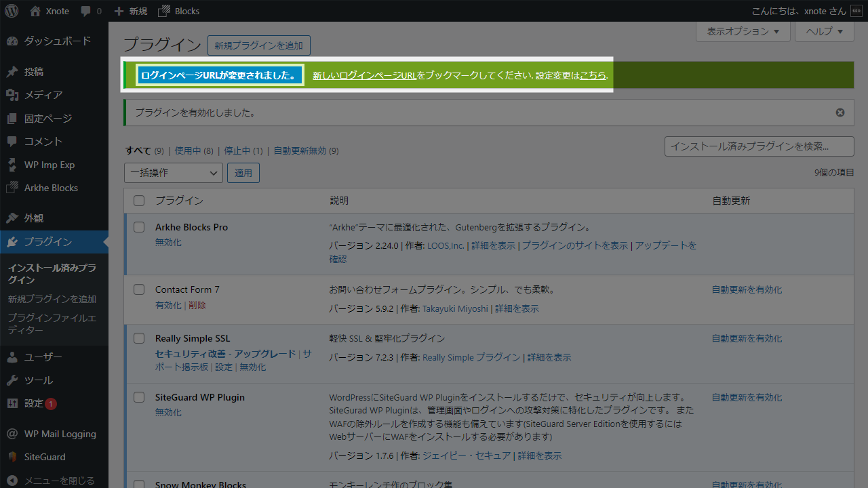868x488 pixels.
Task: Open インストール済みプラグイン submenu item
Action: click(x=52, y=274)
